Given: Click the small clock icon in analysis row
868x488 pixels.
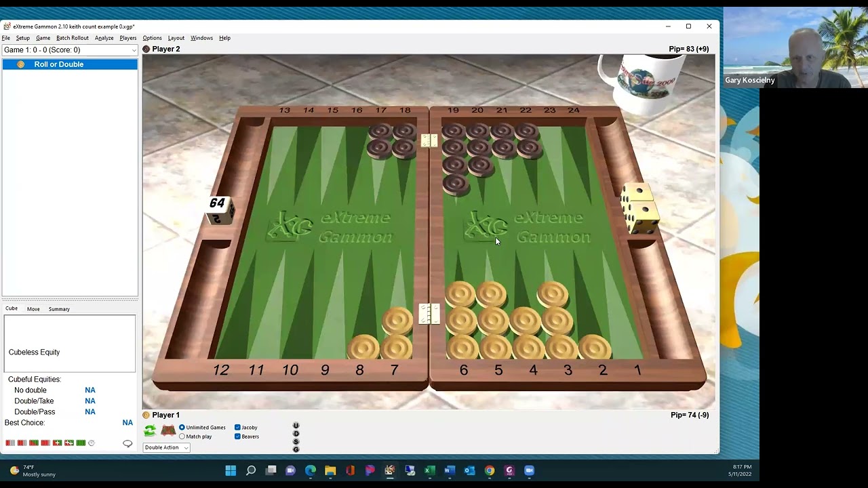Looking at the screenshot, I should point(92,443).
